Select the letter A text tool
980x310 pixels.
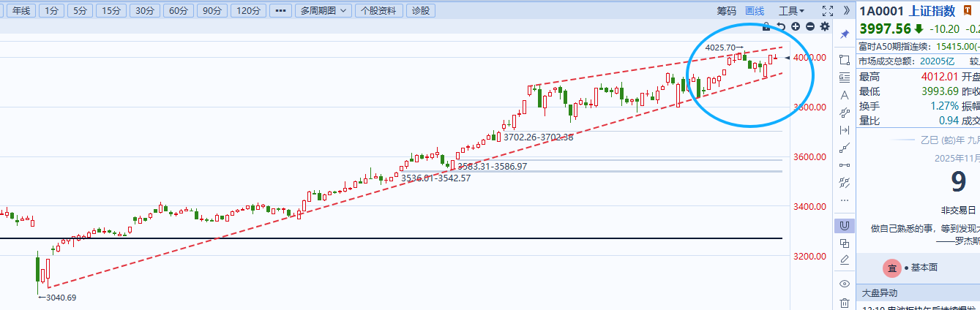coord(845,95)
